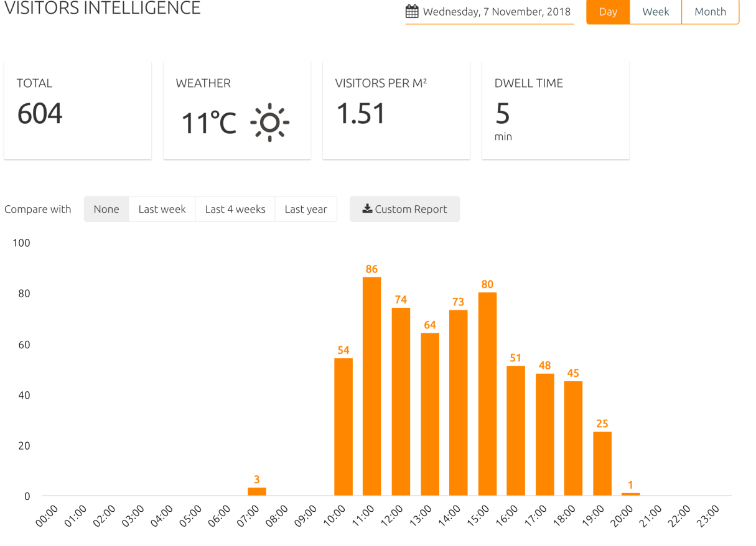
Task: Select the 11:00 bar with 86 visitors
Action: [372, 386]
